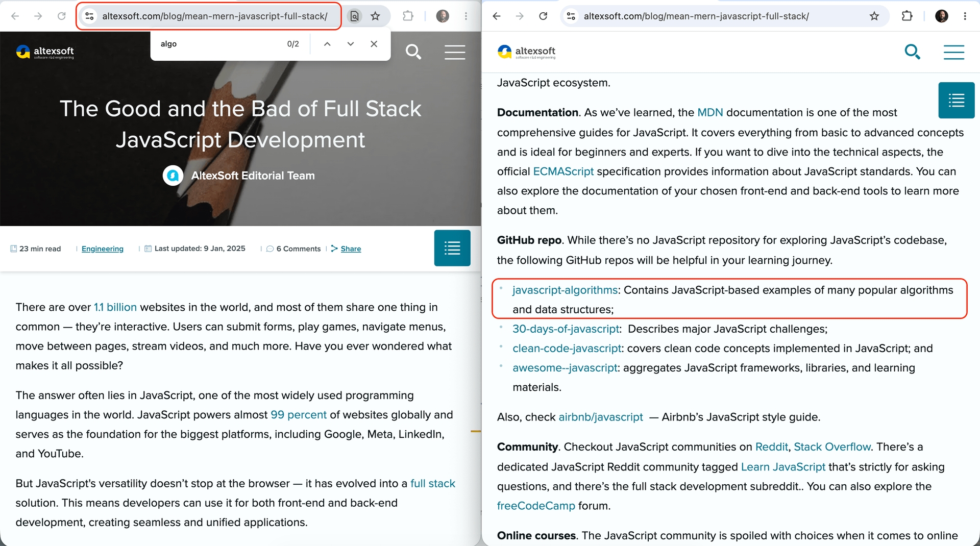Open the MDN documentation link
This screenshot has height=546, width=980.
point(710,113)
